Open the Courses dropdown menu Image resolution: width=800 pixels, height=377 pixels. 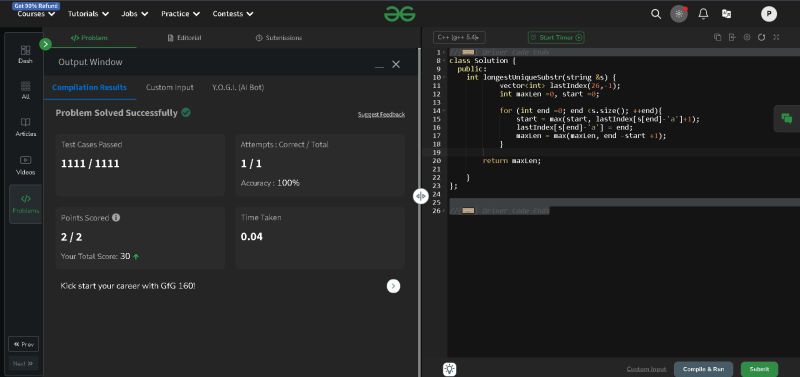(x=36, y=14)
